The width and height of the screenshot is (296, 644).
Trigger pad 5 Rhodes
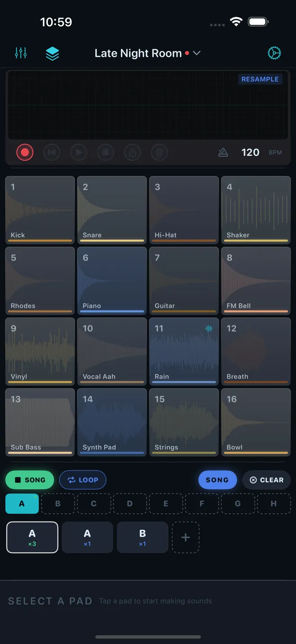(40, 281)
